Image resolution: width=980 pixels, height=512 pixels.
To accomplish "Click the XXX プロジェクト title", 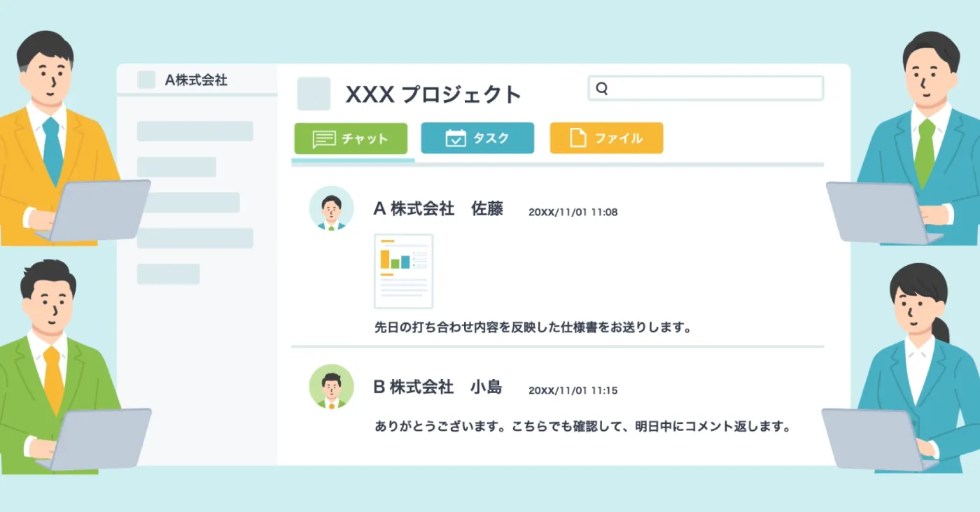I will point(434,94).
